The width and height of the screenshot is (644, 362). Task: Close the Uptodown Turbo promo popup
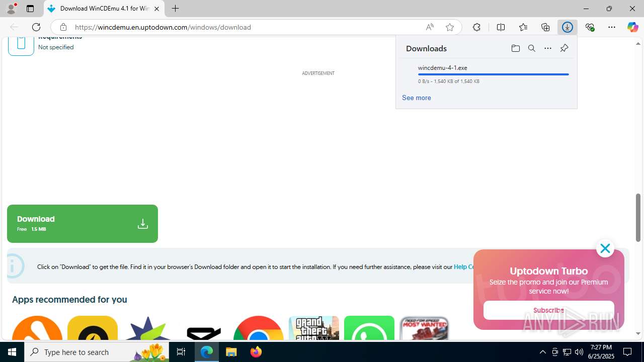[605, 248]
